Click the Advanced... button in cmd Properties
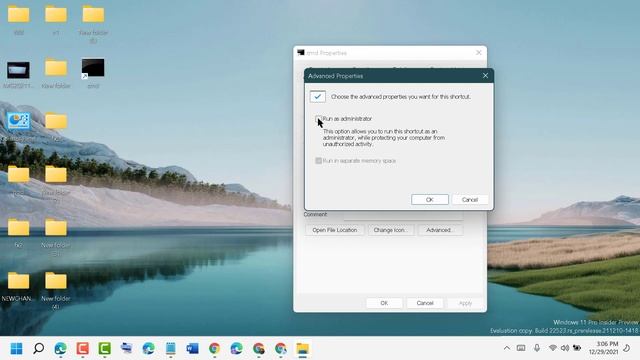This screenshot has height=360, width=640. (440, 230)
